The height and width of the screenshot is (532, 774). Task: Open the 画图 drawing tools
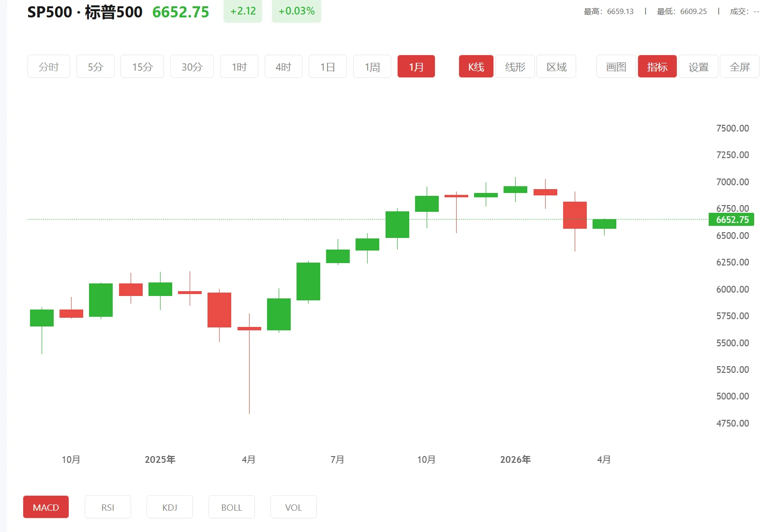point(615,67)
